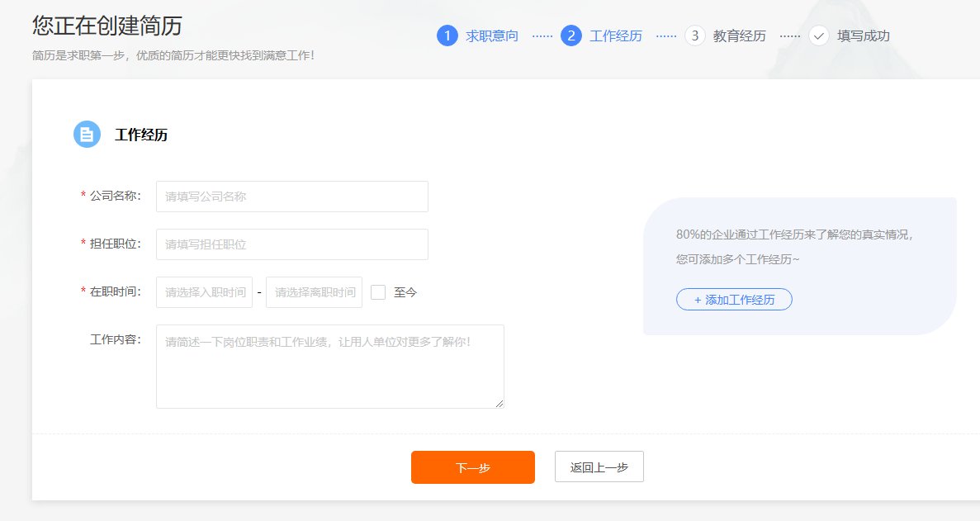Open the 离职时间 date picker
The height and width of the screenshot is (521, 980).
point(314,292)
